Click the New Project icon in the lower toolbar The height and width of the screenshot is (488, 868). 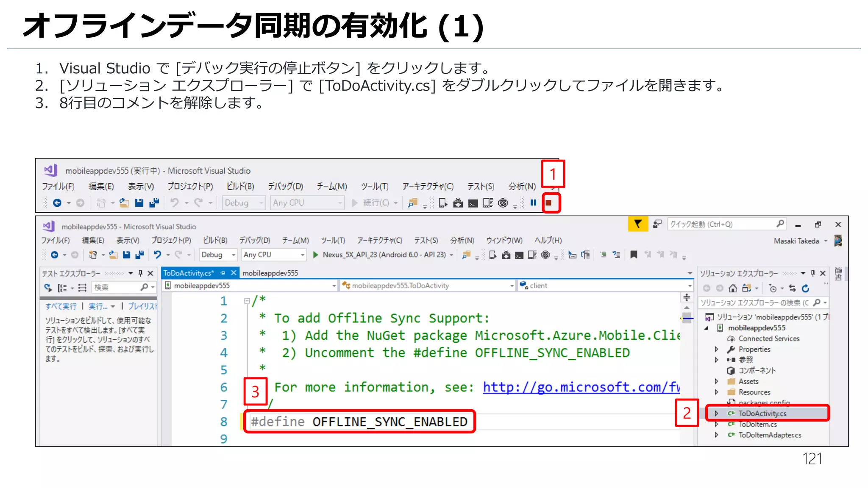pyautogui.click(x=93, y=255)
